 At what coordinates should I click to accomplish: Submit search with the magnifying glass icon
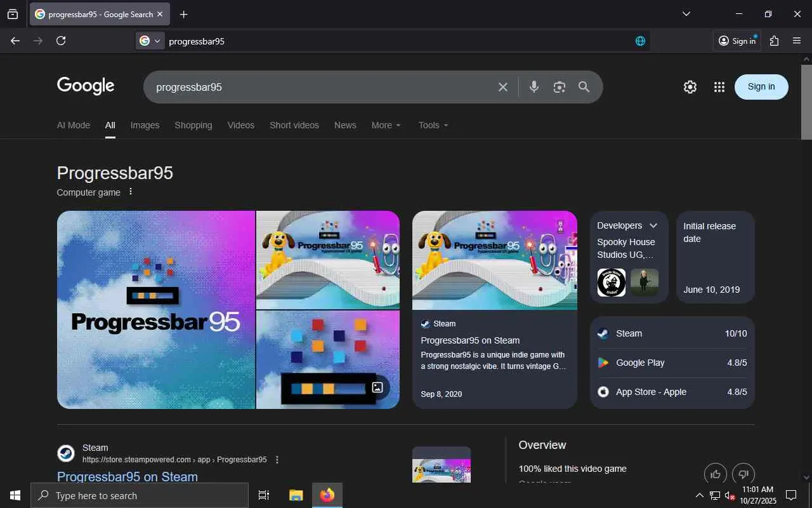[x=584, y=87]
